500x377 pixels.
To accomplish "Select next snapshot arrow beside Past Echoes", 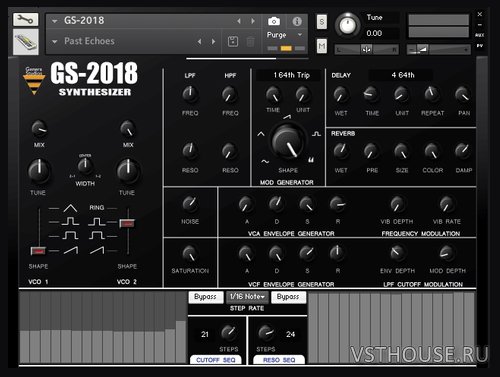I will [213, 42].
